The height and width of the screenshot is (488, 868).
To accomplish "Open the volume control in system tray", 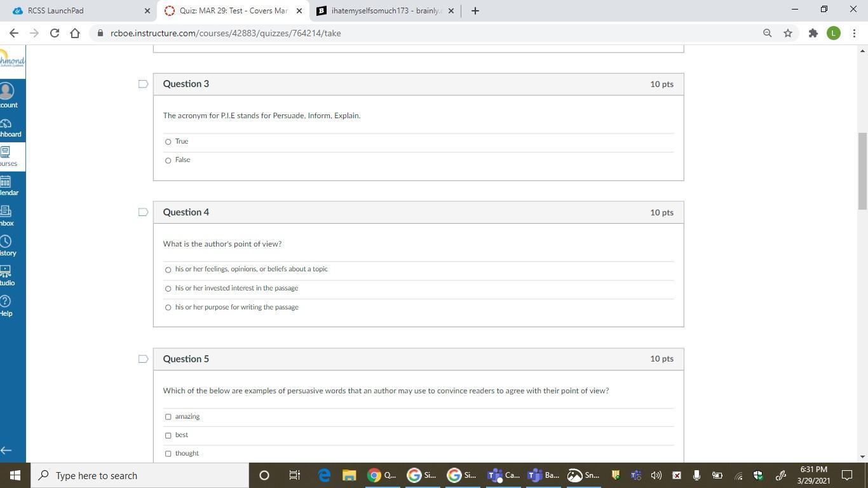I will (656, 475).
